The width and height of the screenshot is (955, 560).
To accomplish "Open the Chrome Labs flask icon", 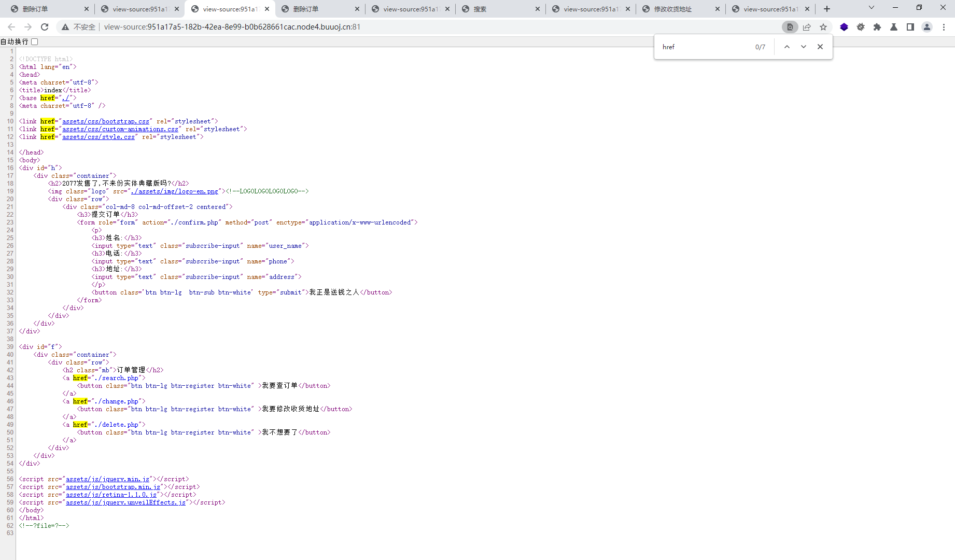I will (894, 27).
